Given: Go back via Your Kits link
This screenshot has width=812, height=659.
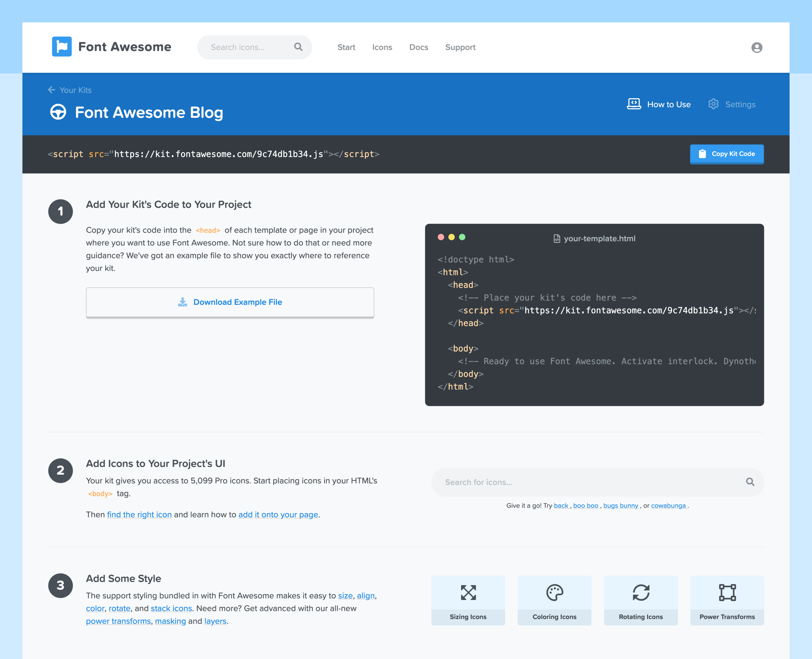Looking at the screenshot, I should 70,90.
